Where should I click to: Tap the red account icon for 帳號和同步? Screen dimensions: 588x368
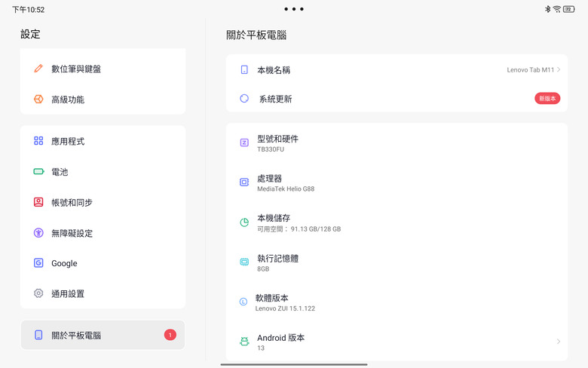[x=38, y=202]
